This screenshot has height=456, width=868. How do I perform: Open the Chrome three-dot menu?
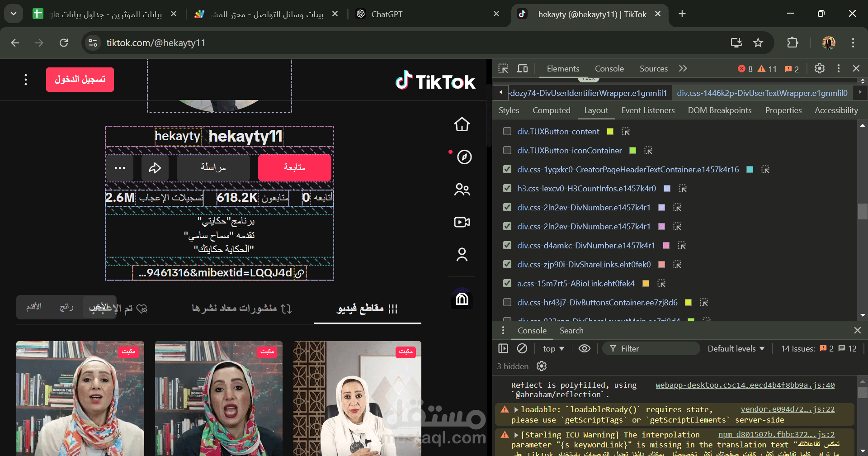853,43
